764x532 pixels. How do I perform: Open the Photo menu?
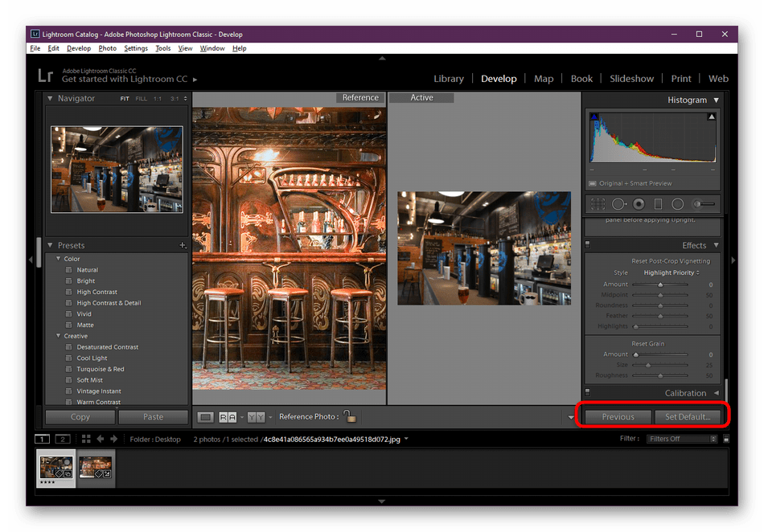[x=107, y=48]
